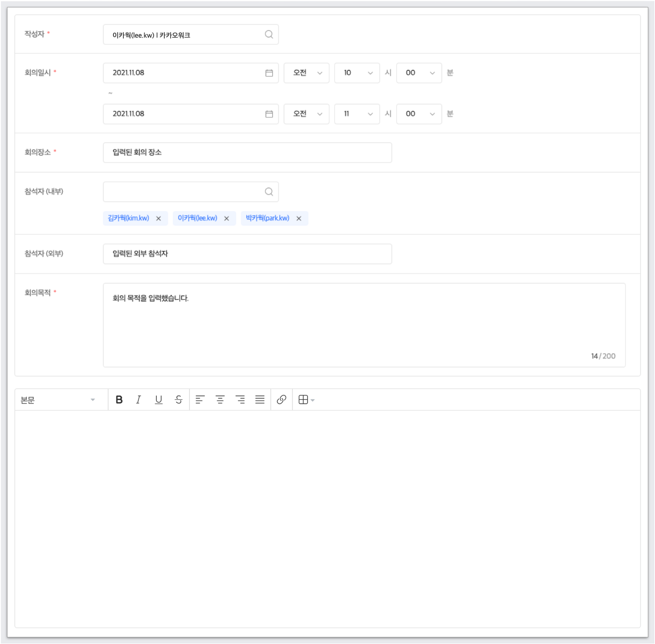The image size is (655, 644).
Task: Remove attendee 김카웍(kim.kw) tag
Action: 158,218
